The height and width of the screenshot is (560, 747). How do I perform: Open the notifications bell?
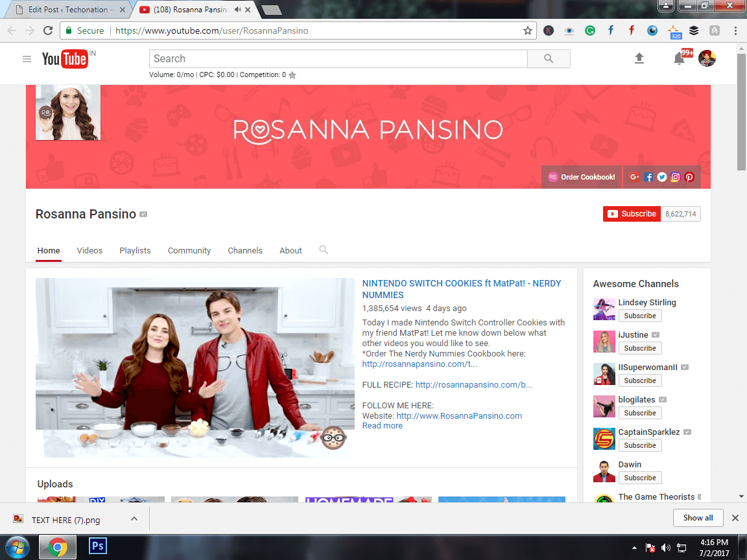coord(679,58)
